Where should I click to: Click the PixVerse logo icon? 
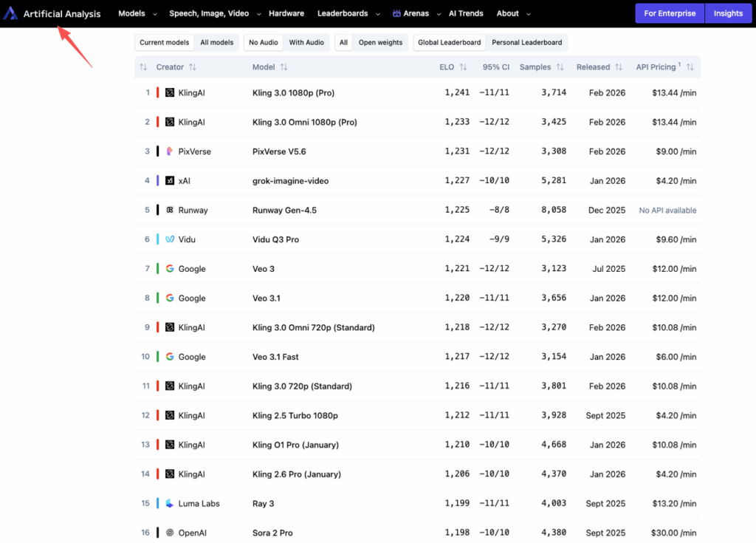tap(170, 151)
